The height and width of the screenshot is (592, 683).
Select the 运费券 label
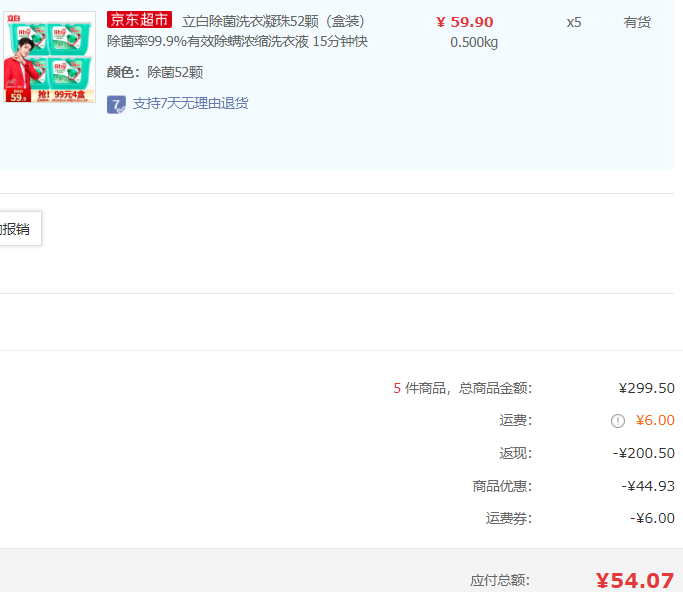pyautogui.click(x=509, y=518)
